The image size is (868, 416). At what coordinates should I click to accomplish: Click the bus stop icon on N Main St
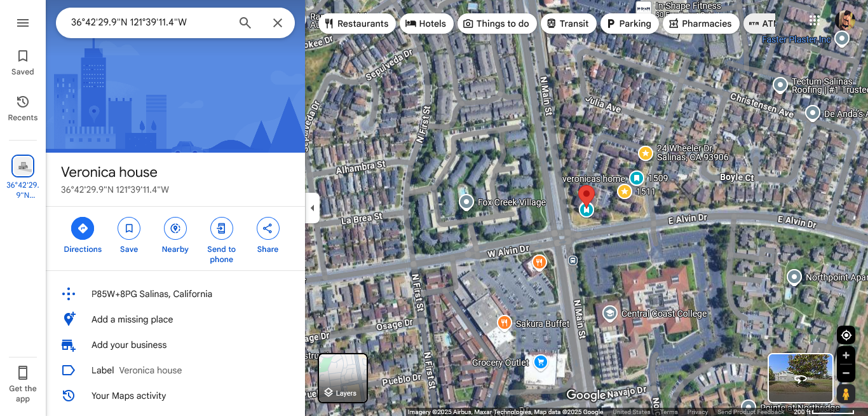tap(573, 260)
